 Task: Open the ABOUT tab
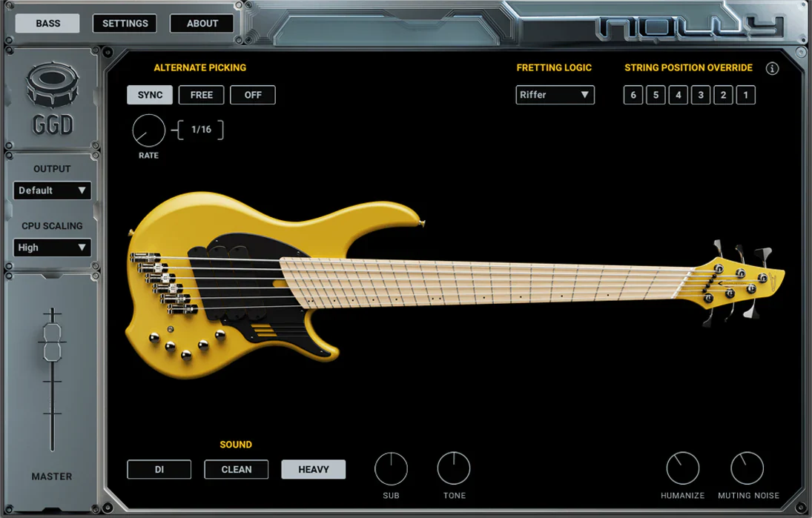click(202, 23)
